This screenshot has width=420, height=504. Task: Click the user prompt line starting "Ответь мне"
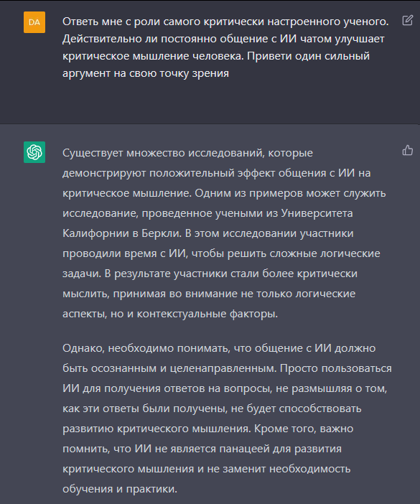tap(225, 22)
